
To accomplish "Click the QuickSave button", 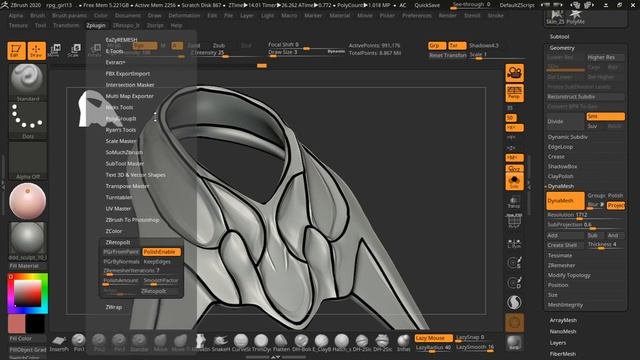I will (427, 5).
